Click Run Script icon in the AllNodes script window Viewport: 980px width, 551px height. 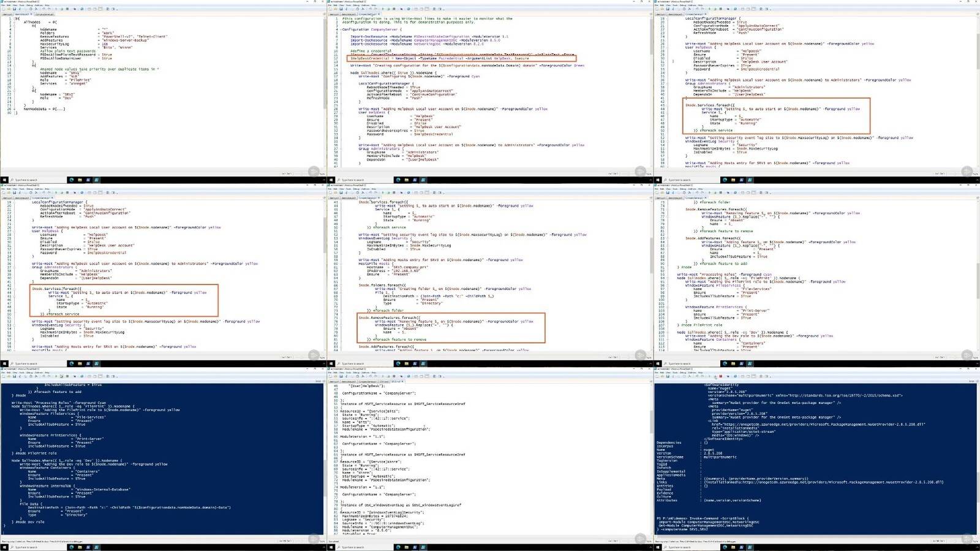point(55,9)
